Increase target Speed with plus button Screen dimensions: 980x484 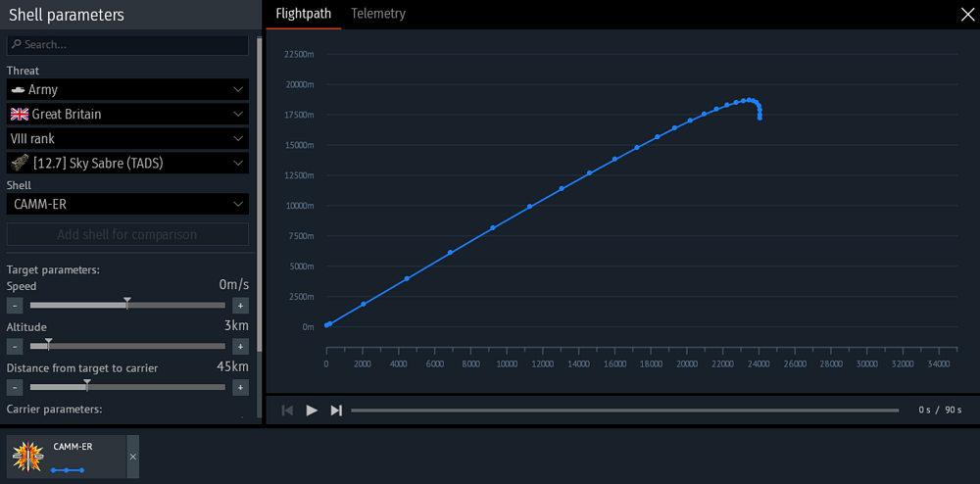[241, 306]
